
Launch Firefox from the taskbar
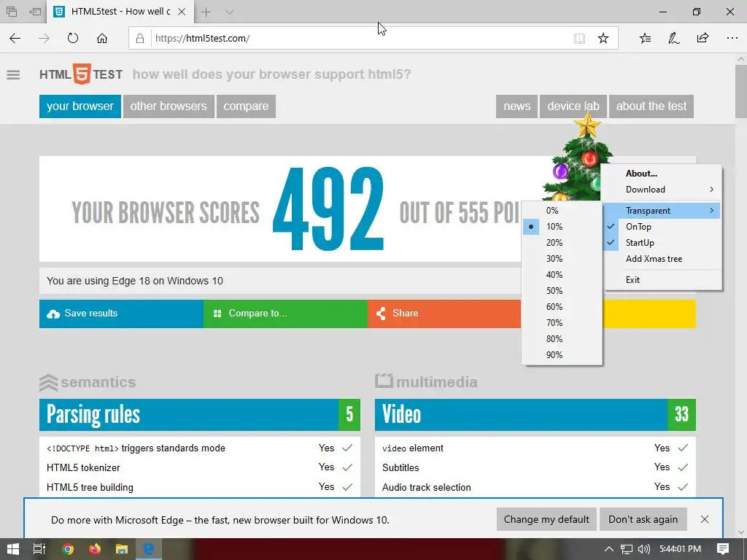(95, 549)
